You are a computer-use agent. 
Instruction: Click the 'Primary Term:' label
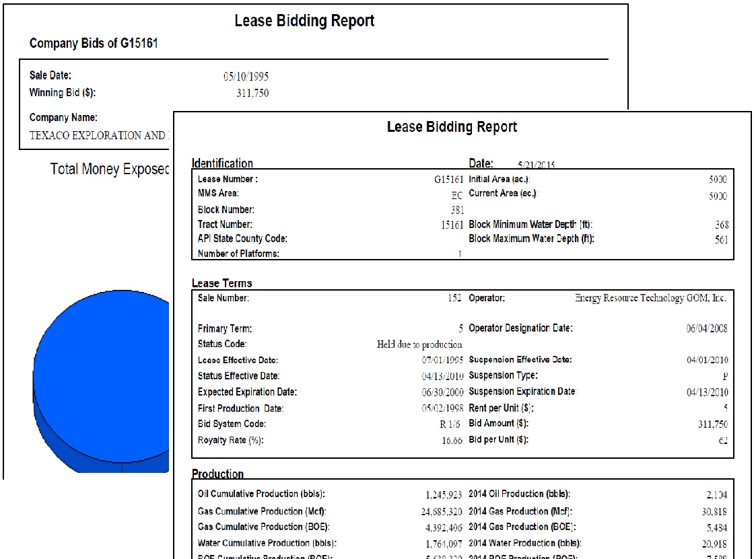(225, 329)
